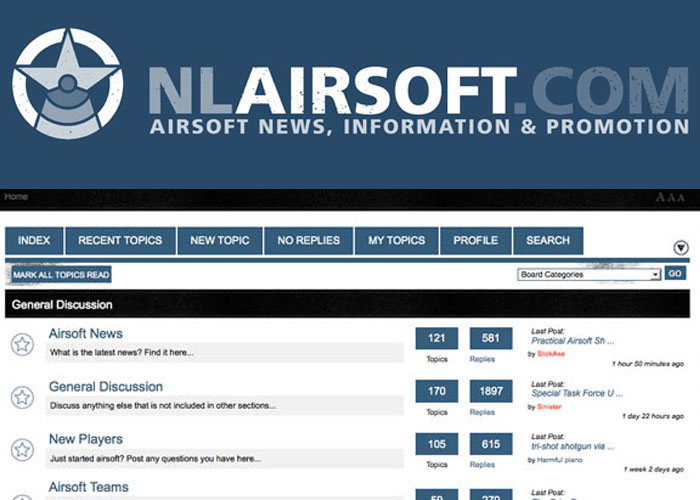
Task: Click the font size AAA control
Action: 670,198
